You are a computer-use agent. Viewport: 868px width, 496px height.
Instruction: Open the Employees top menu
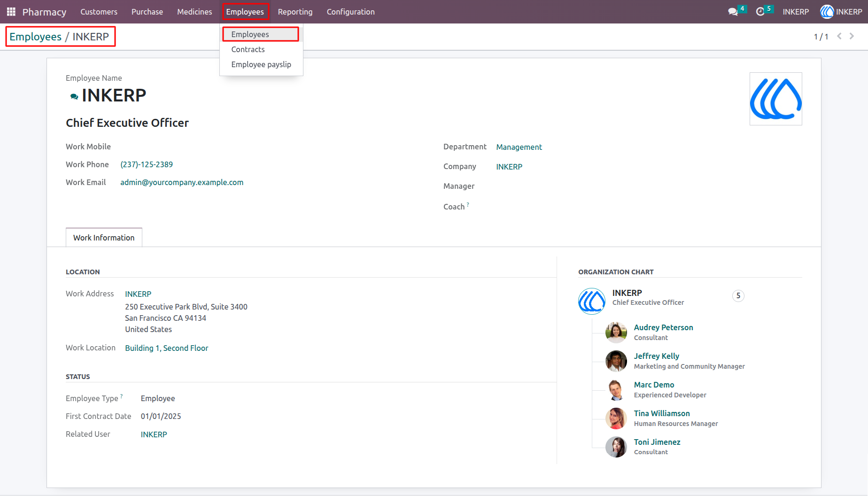pos(245,12)
